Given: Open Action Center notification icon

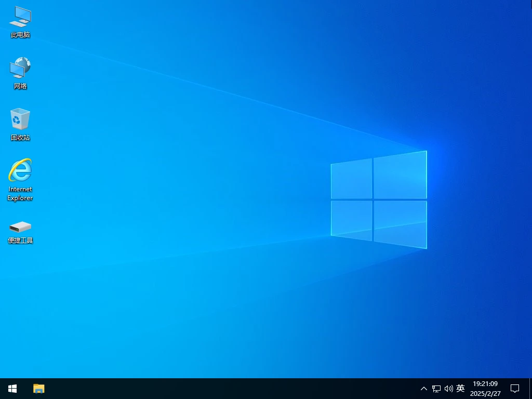Looking at the screenshot, I should [x=514, y=388].
